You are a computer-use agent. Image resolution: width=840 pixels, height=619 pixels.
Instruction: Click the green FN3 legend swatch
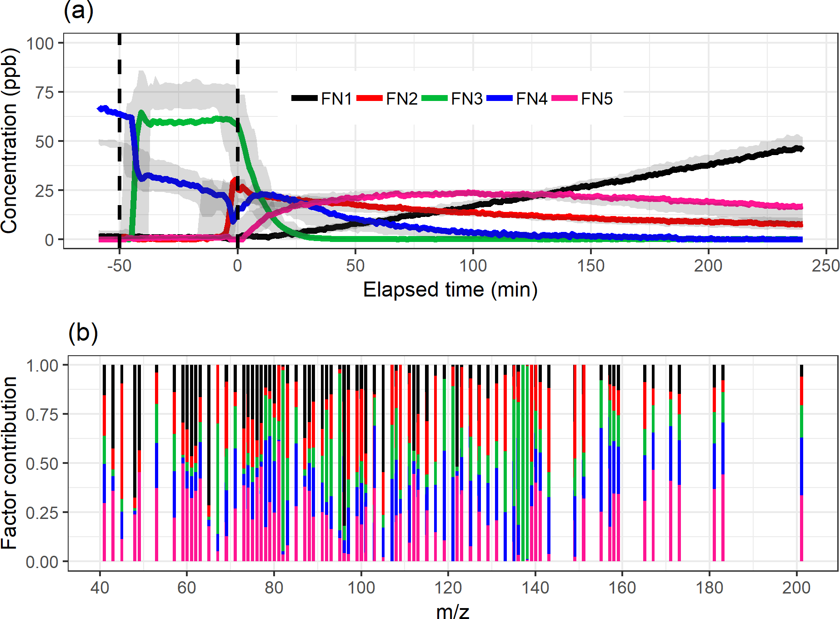pyautogui.click(x=434, y=98)
